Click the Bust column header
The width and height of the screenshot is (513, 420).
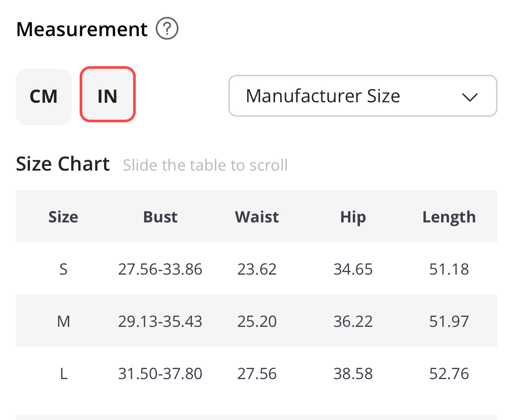[160, 217]
